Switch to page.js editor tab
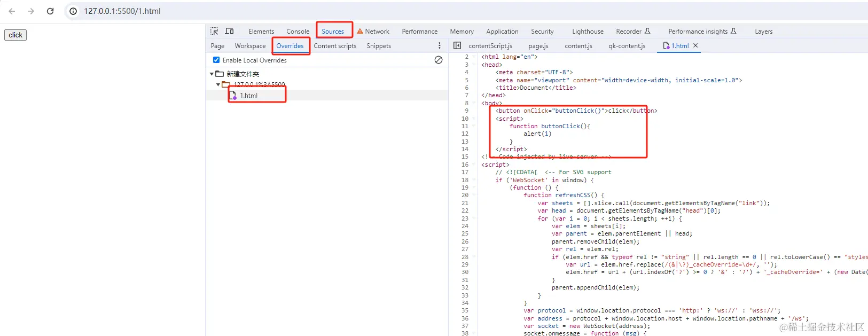The height and width of the screenshot is (336, 868). [538, 46]
